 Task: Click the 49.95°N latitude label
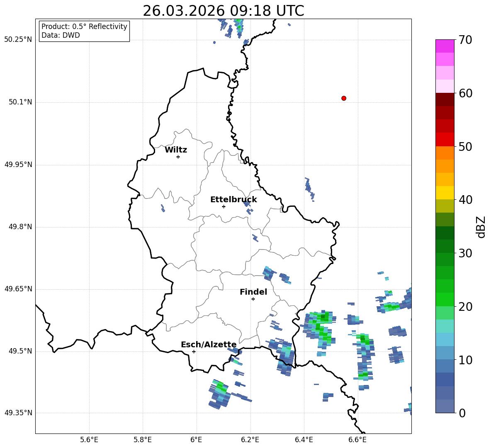[18, 165]
